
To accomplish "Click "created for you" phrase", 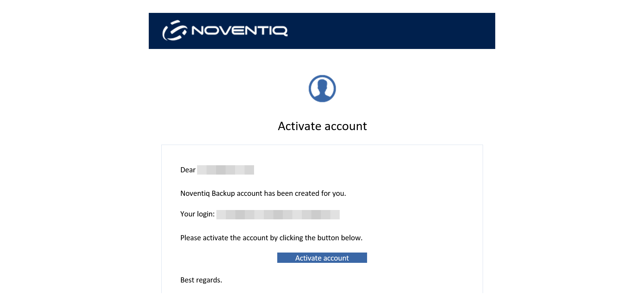I will coord(320,194).
